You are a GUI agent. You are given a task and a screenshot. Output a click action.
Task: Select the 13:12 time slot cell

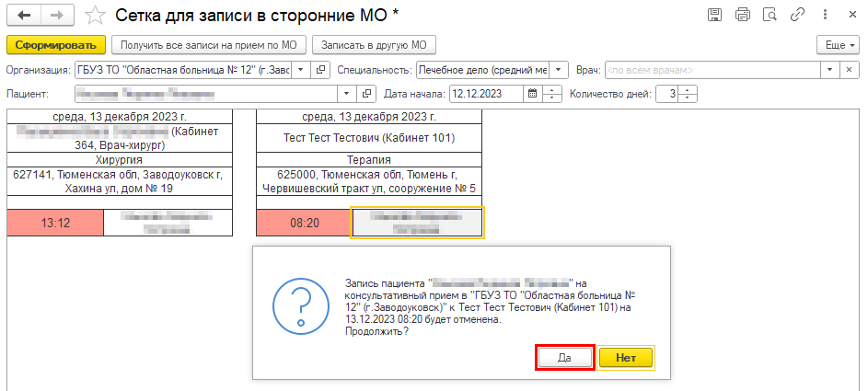coord(55,223)
